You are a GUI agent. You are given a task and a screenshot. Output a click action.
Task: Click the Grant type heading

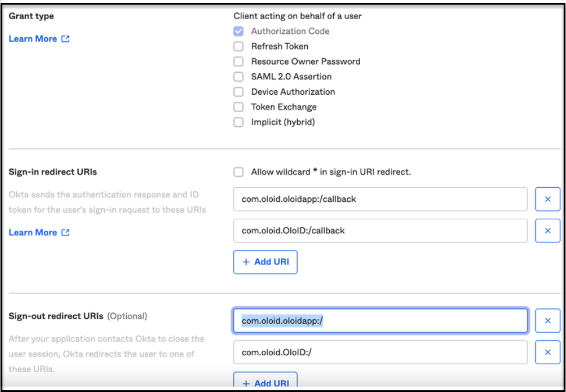(31, 16)
